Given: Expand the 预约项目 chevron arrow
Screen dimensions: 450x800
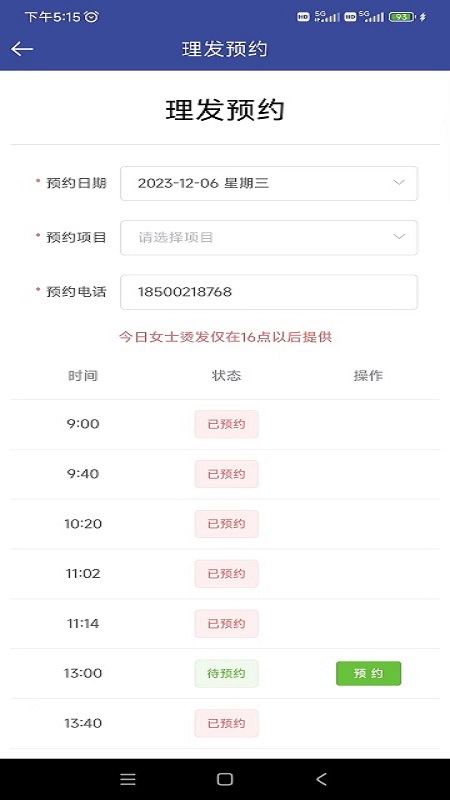Looking at the screenshot, I should click(x=399, y=237).
